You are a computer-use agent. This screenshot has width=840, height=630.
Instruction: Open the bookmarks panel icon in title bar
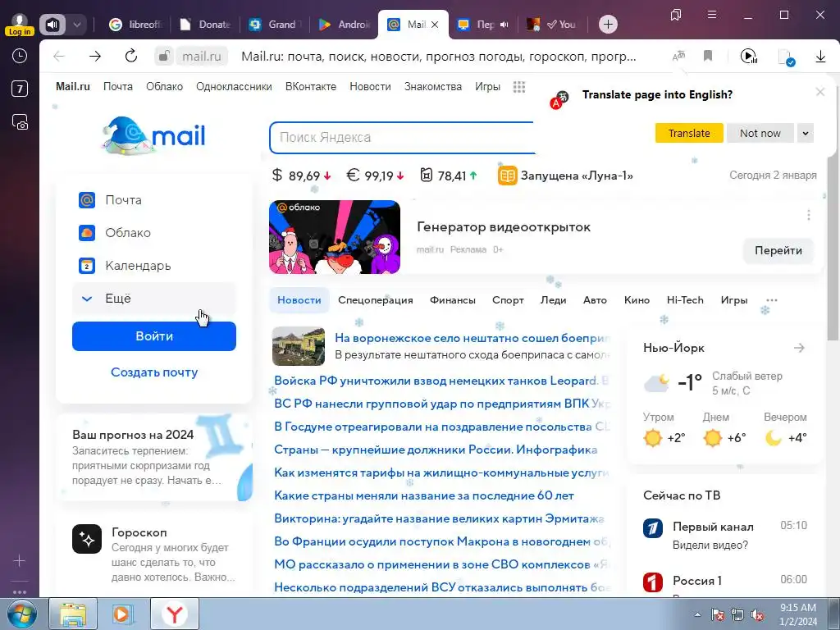point(676,15)
